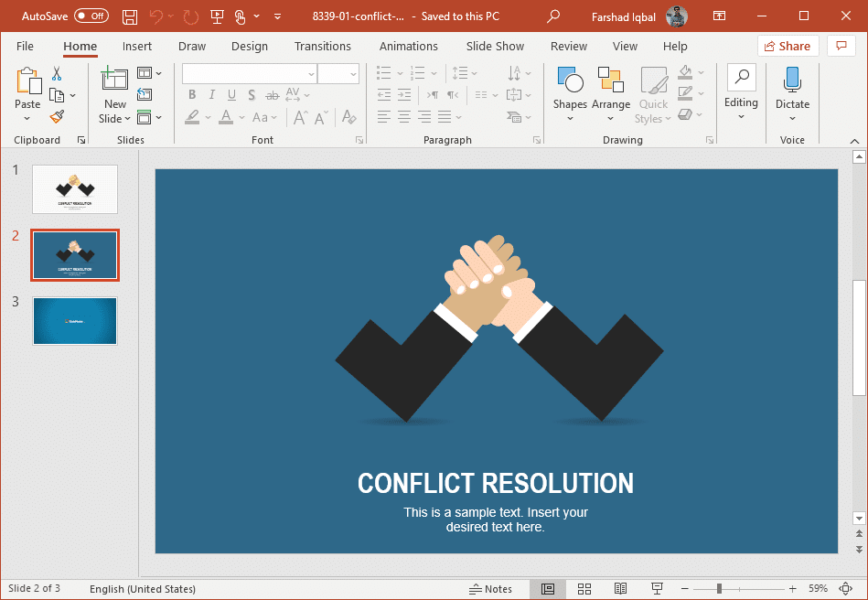Click the Format Painter icon
Image resolution: width=868 pixels, height=600 pixels.
[x=57, y=117]
